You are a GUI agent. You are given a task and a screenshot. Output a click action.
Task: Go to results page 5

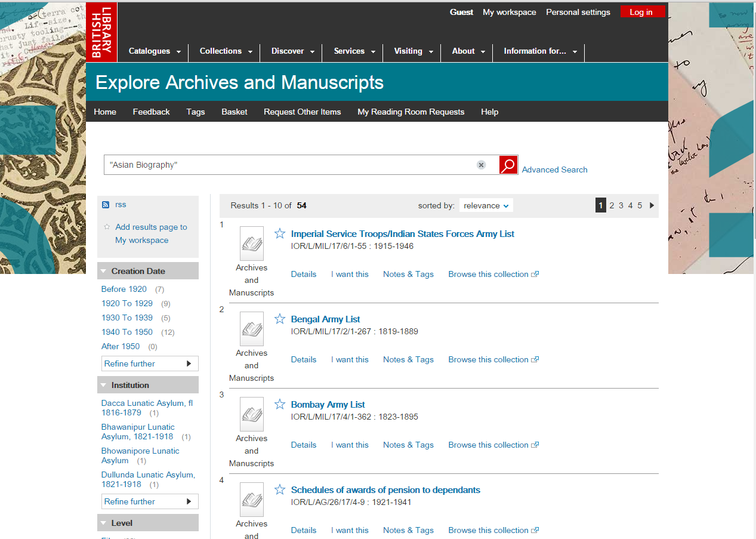tap(640, 205)
